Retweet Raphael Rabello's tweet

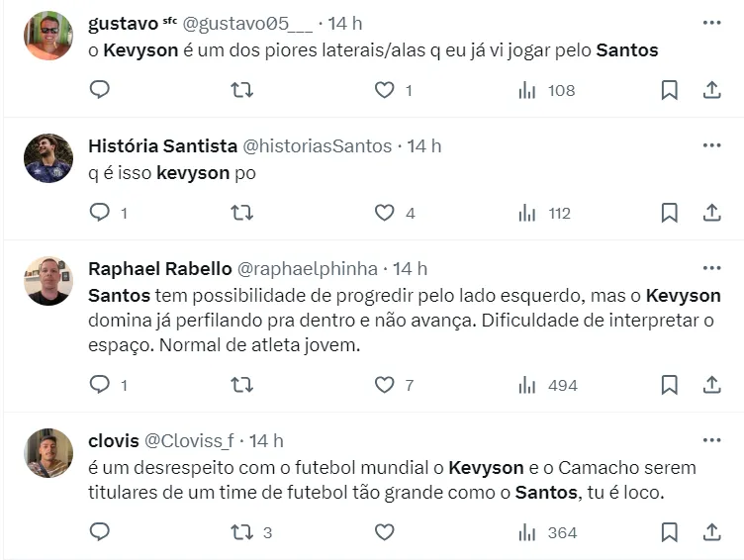point(241,385)
